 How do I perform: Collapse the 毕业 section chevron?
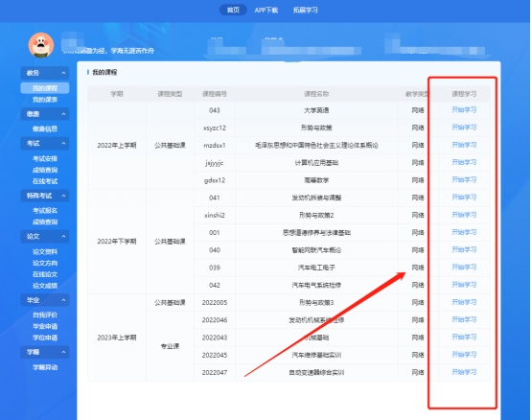63,300
